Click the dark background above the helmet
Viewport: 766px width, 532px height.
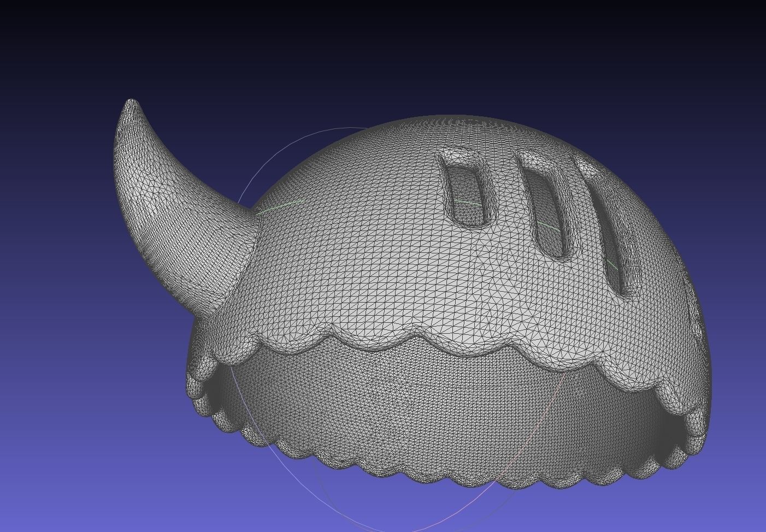[382, 33]
